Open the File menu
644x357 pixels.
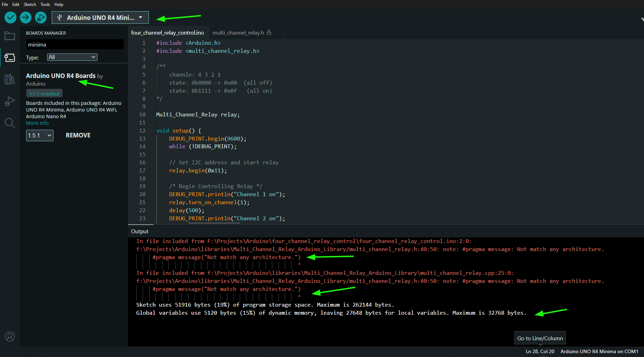click(5, 5)
